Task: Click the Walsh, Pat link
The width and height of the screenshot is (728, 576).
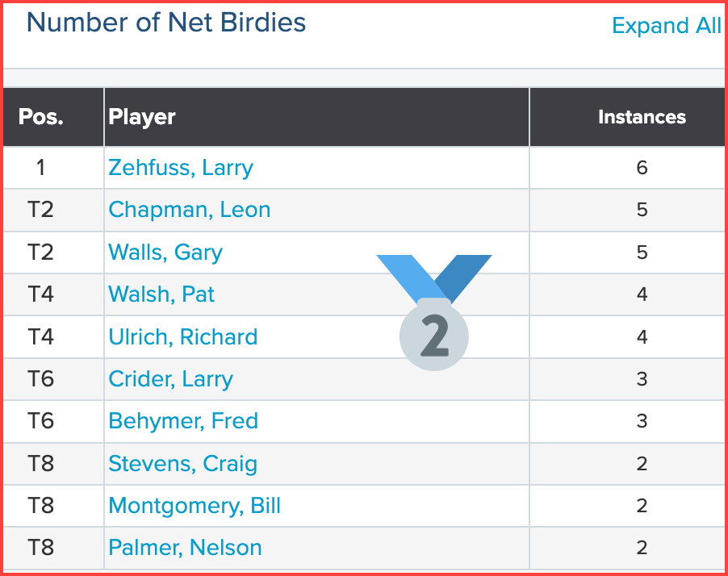Action: [161, 294]
